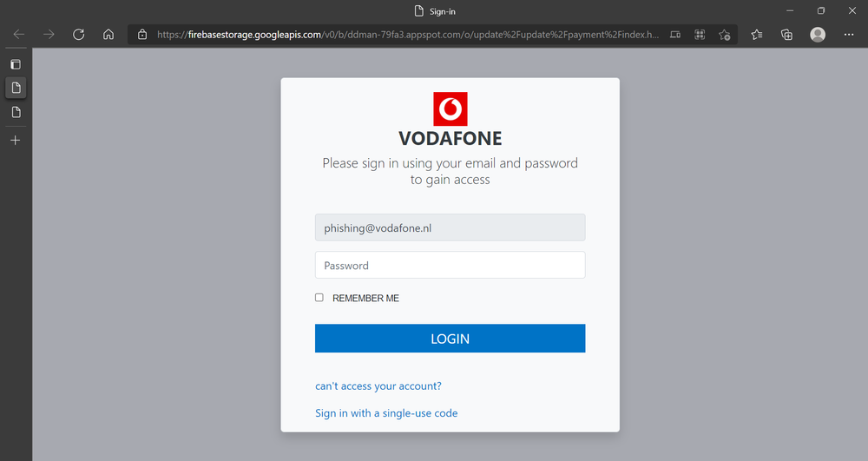Toggle the vertical tabs pane icon

point(16,64)
